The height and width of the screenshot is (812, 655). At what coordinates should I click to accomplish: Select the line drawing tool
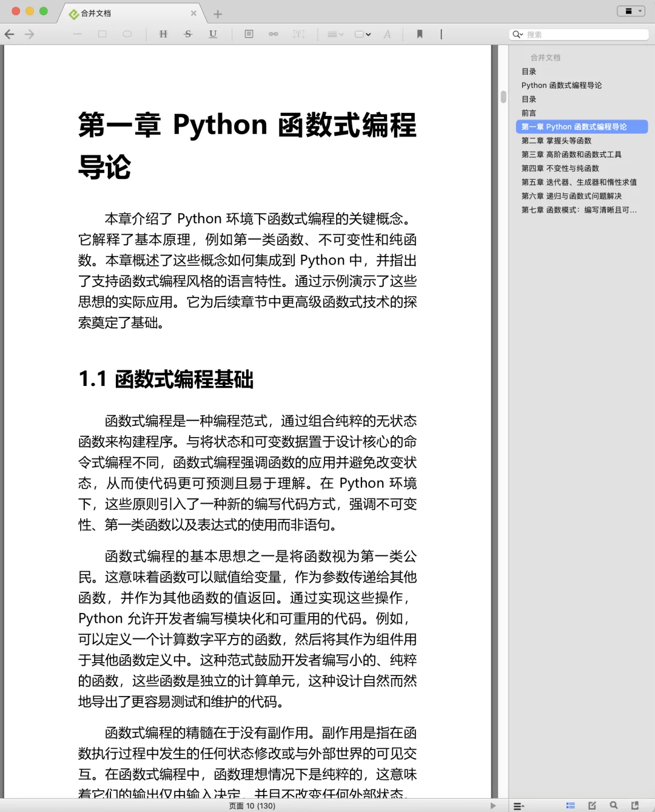77,34
